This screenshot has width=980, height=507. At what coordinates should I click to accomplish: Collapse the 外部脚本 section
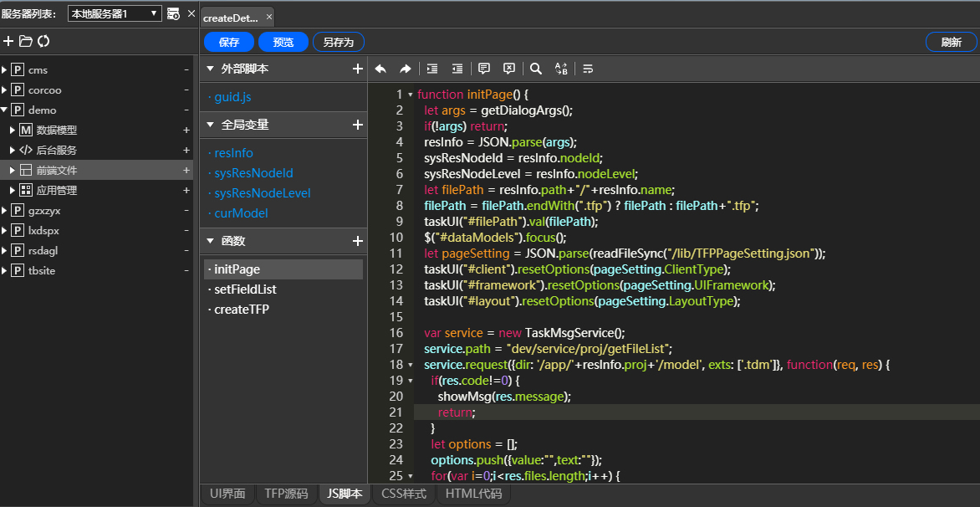tap(210, 69)
